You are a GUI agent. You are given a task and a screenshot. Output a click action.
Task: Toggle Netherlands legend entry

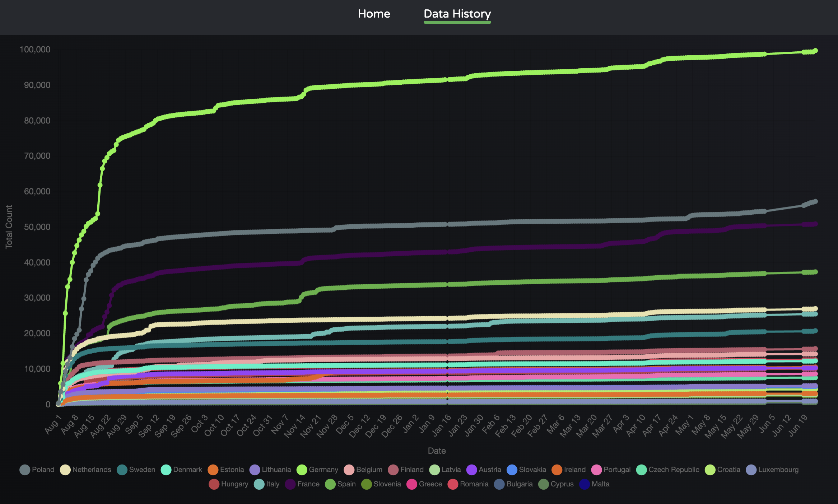86,470
